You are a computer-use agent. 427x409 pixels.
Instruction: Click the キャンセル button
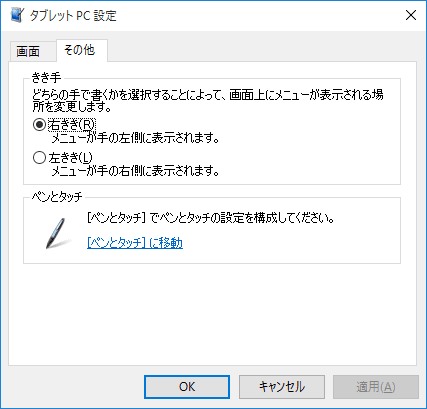pos(282,387)
